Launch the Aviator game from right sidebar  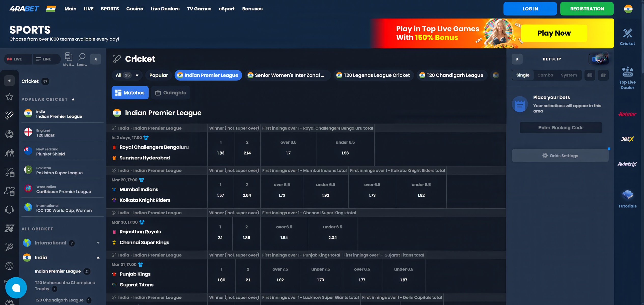[627, 114]
